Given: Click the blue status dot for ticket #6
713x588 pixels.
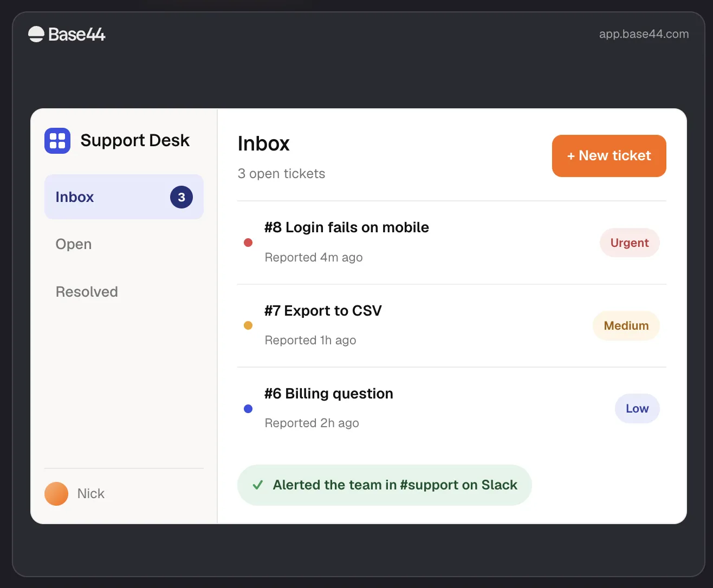Looking at the screenshot, I should click(x=248, y=409).
